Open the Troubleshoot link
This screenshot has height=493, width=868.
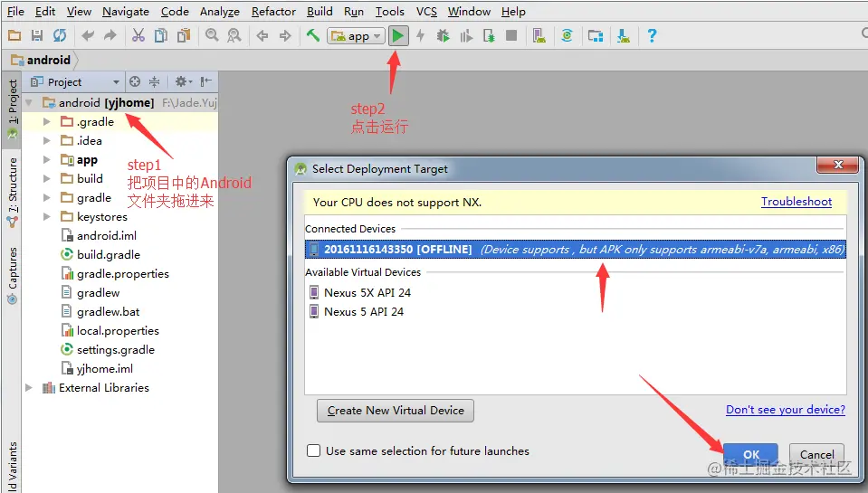click(x=796, y=202)
